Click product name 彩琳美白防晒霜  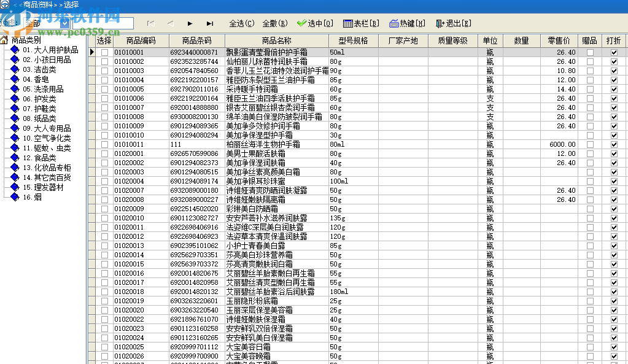(252, 209)
